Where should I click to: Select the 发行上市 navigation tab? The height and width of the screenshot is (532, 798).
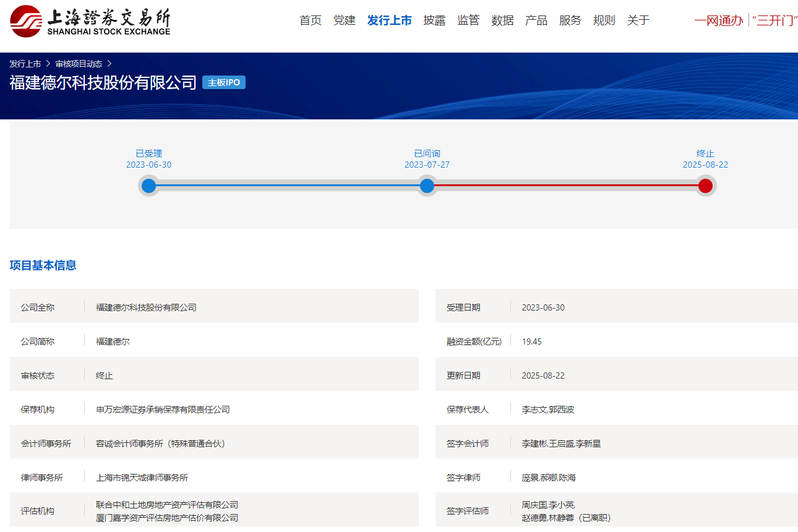tap(389, 20)
